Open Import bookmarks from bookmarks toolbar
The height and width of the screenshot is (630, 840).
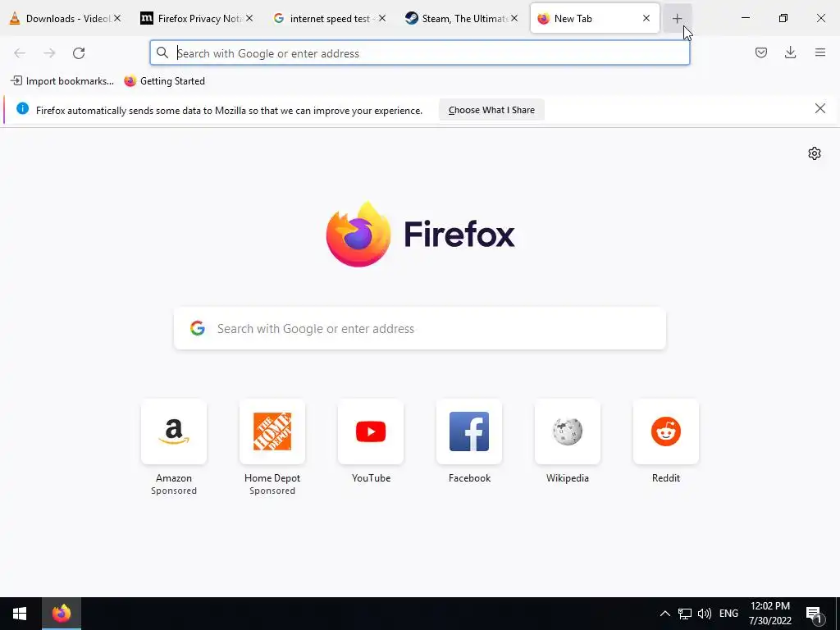tap(62, 81)
